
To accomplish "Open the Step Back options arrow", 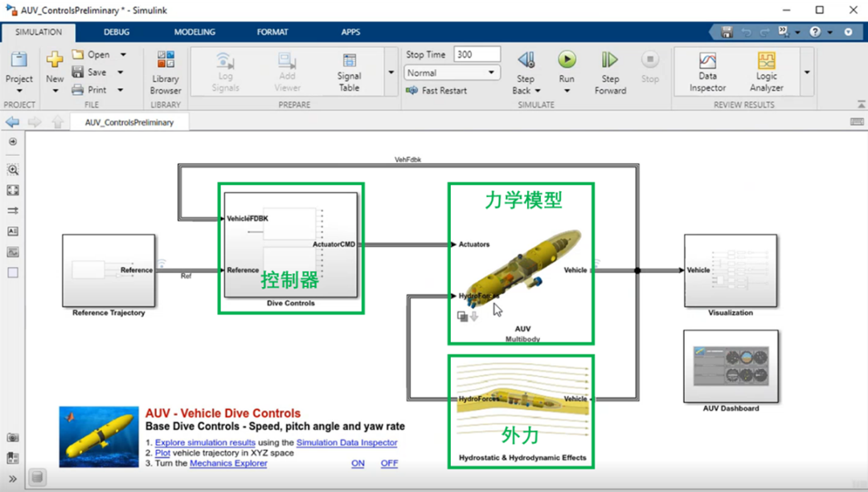I will click(x=538, y=91).
